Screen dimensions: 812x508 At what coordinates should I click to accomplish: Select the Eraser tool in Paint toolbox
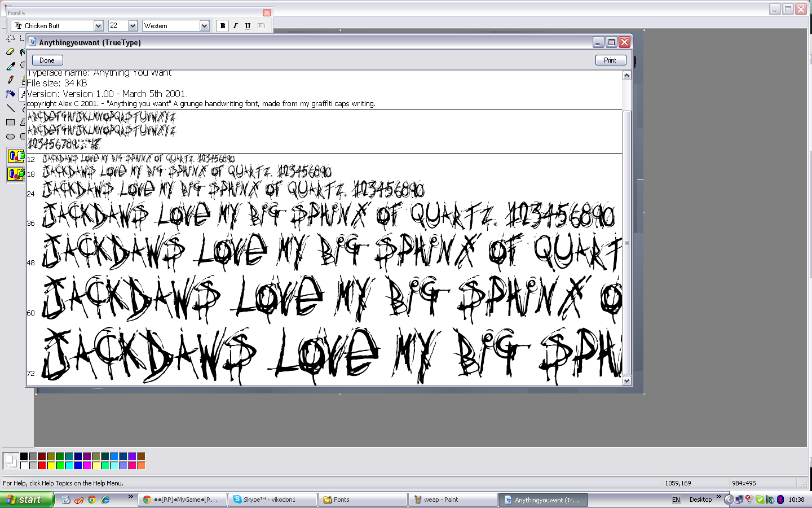(x=10, y=52)
